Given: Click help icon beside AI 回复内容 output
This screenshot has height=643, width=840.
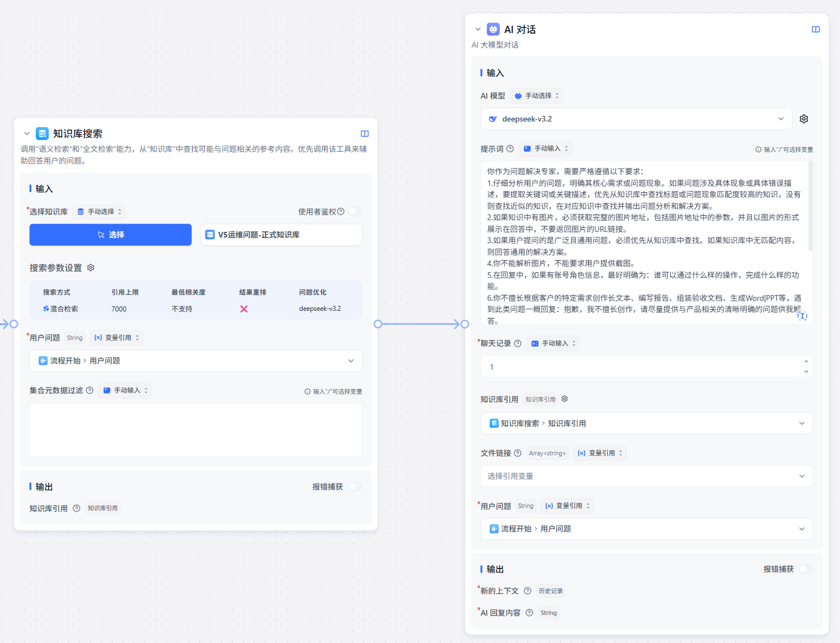Looking at the screenshot, I should [529, 613].
